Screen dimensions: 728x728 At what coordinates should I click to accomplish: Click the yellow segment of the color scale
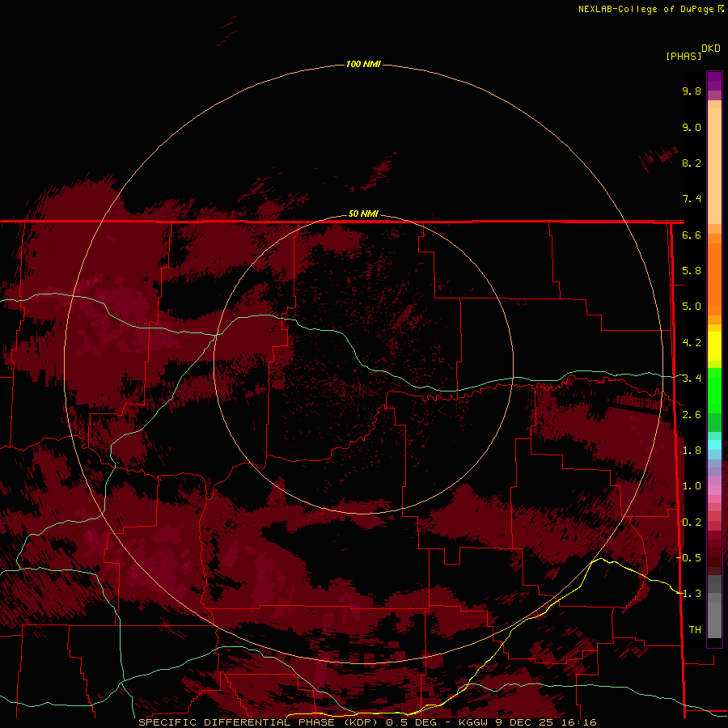tap(714, 346)
